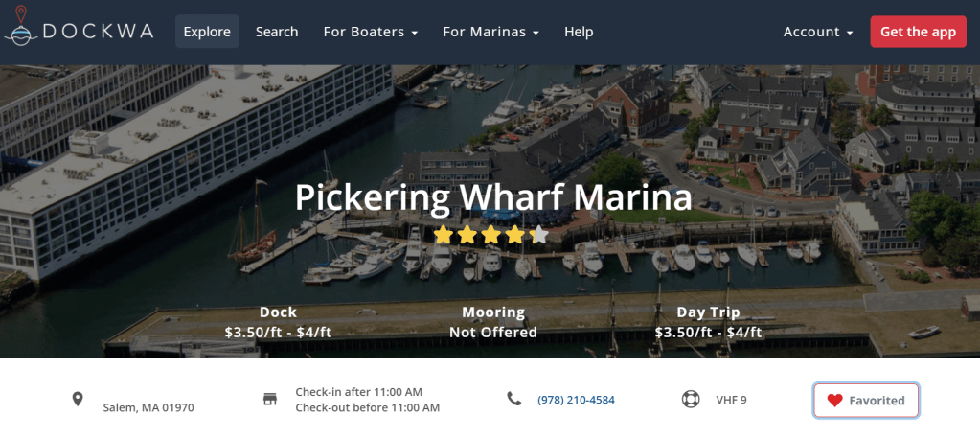Click the Dock pricing info

pos(278,322)
